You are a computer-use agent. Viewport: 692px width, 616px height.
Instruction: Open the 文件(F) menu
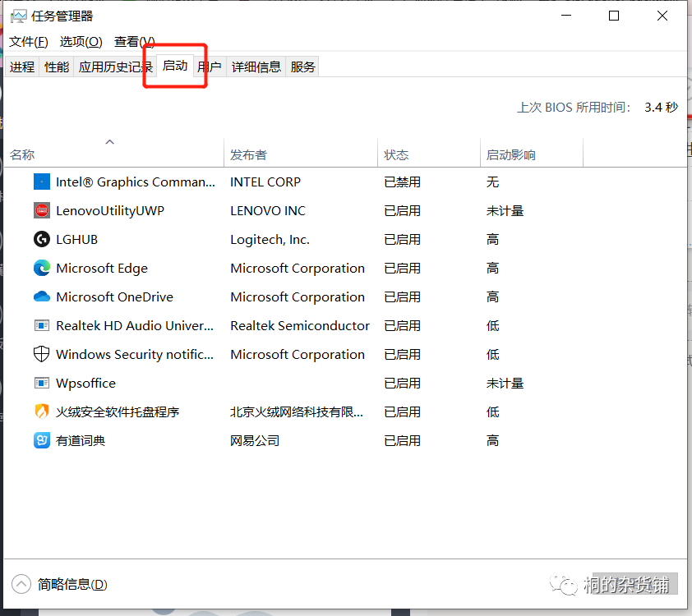click(29, 42)
